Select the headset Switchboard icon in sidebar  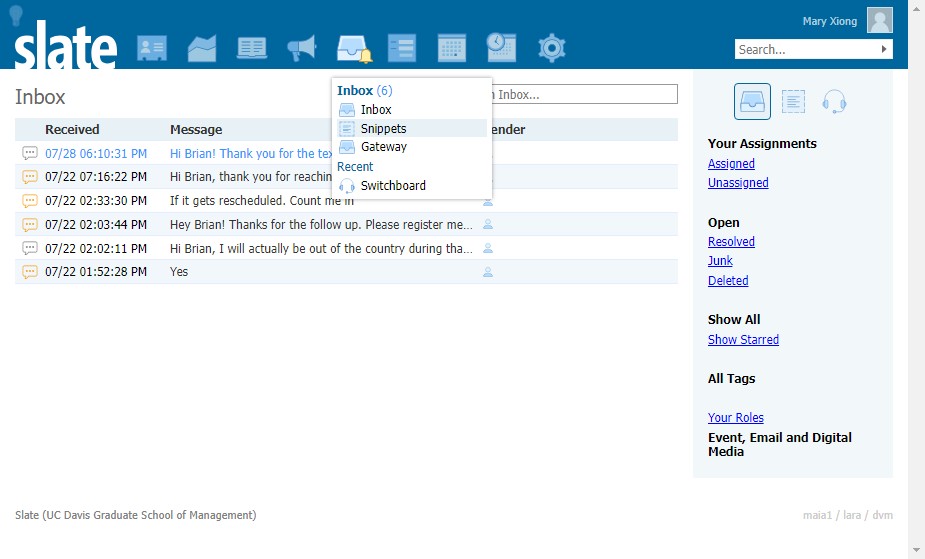point(834,101)
